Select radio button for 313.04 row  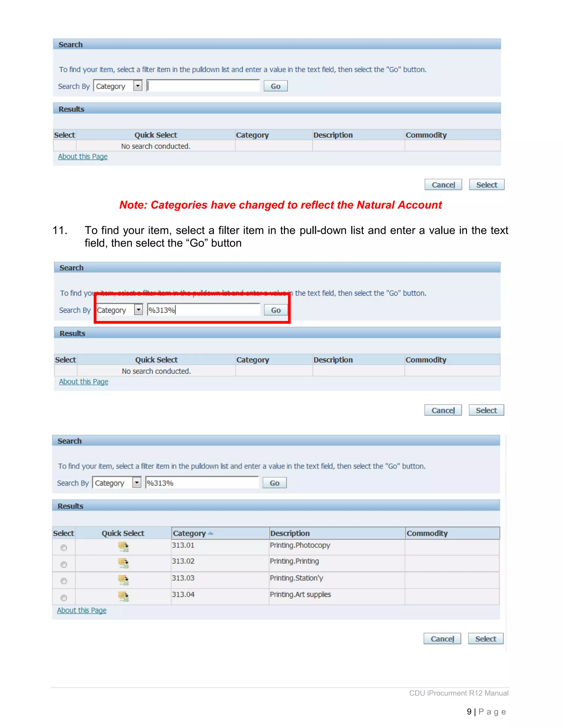64,598
